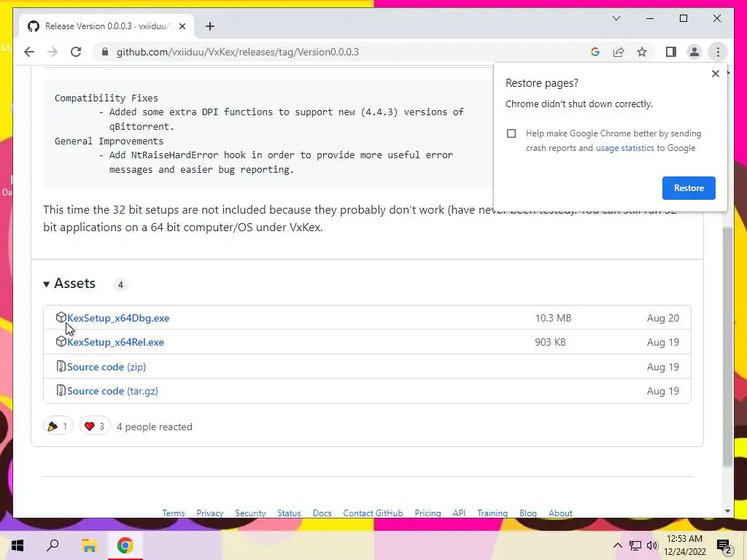Show hidden system tray icons
This screenshot has height=560, width=747.
(617, 545)
